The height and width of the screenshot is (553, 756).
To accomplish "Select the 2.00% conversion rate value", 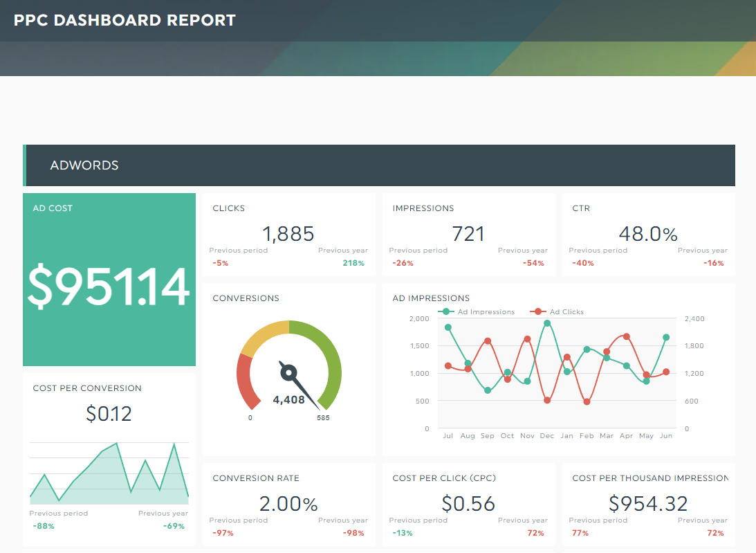I will [x=288, y=504].
